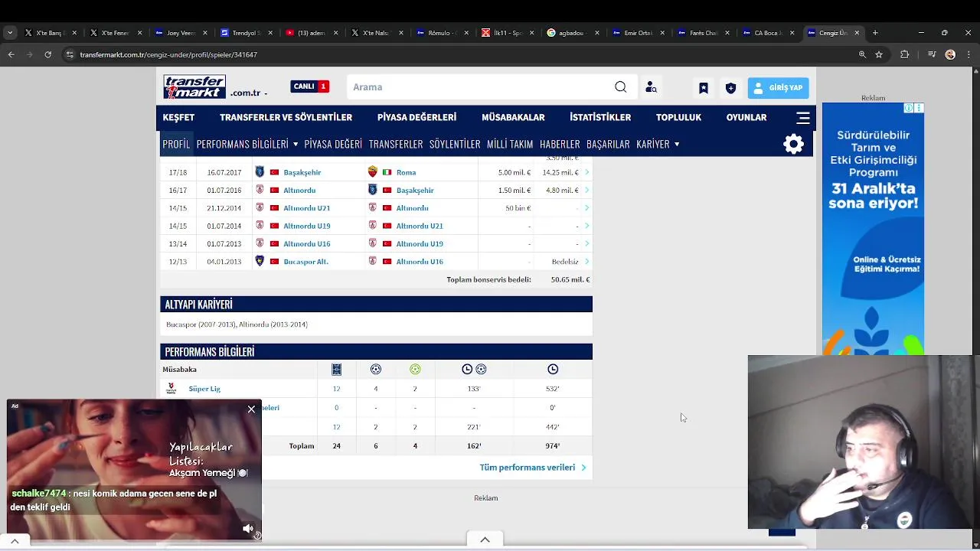980x551 pixels.
Task: Click the search magnifier icon
Action: (x=620, y=87)
